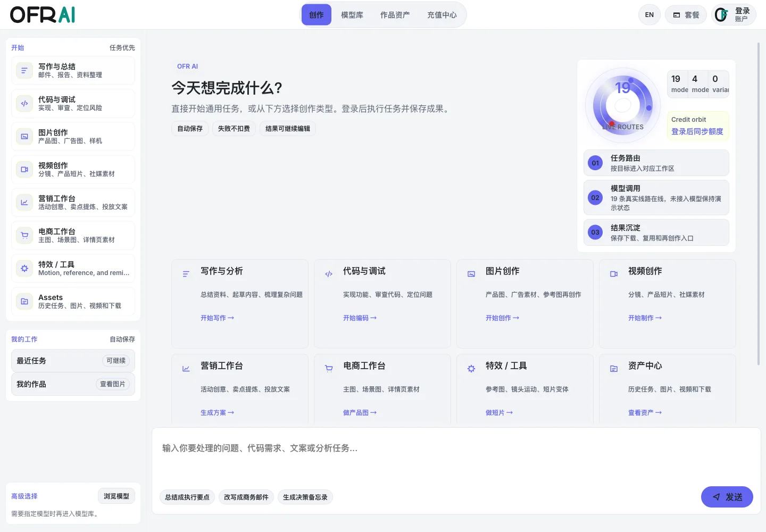Click the image icon beside sidebar 图片创作
The image size is (766, 532).
tap(24, 137)
